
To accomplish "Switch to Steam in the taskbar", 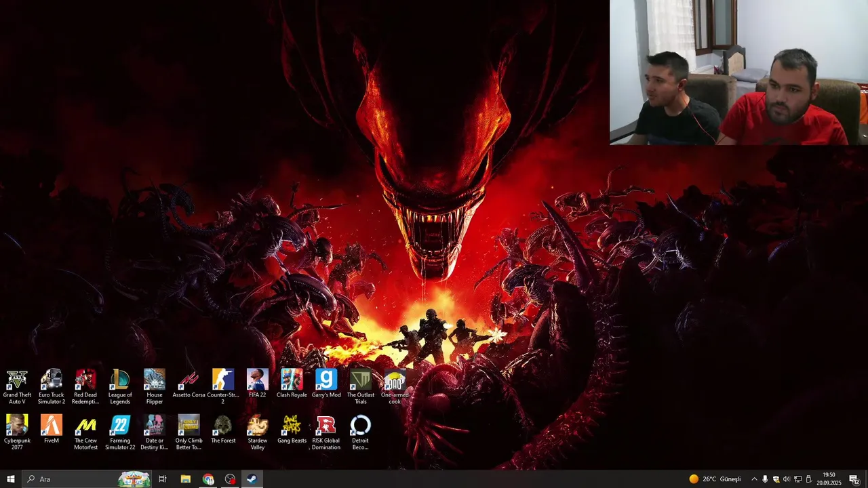I will pyautogui.click(x=252, y=479).
